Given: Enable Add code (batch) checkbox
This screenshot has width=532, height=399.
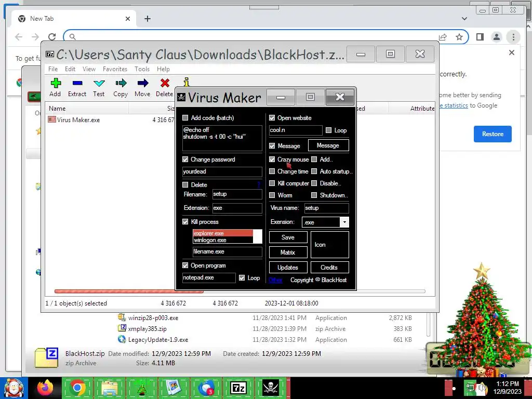Looking at the screenshot, I should pyautogui.click(x=185, y=118).
